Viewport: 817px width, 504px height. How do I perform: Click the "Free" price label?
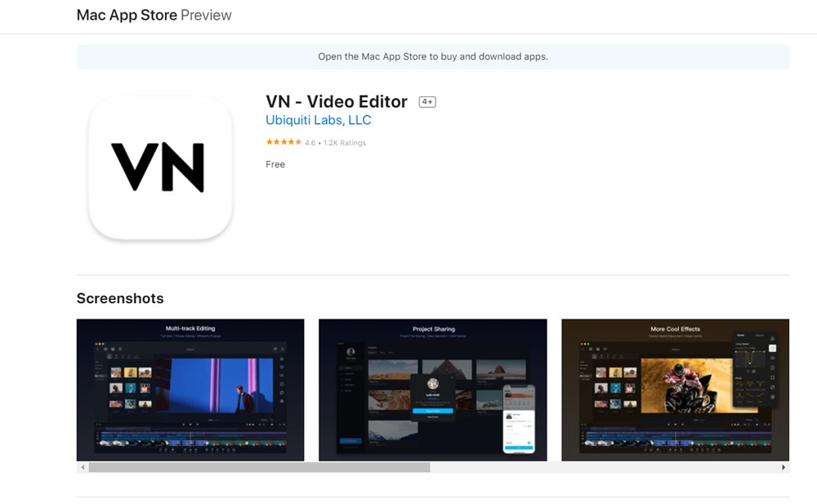pyautogui.click(x=275, y=164)
